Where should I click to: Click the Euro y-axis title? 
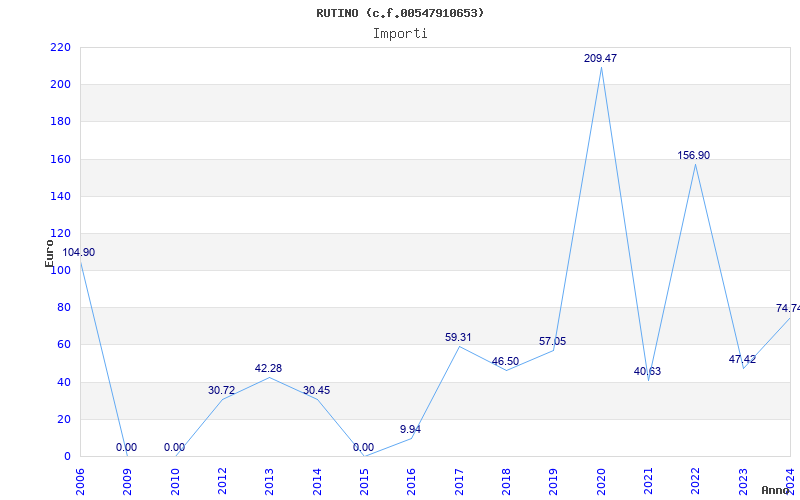tap(49, 254)
